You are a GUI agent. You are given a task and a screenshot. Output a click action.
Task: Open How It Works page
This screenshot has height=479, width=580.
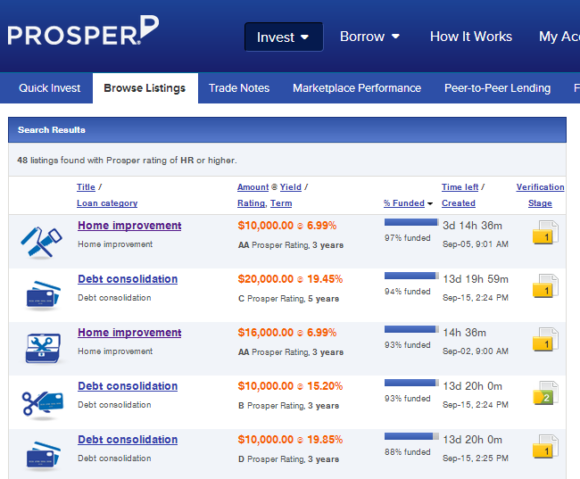point(471,36)
